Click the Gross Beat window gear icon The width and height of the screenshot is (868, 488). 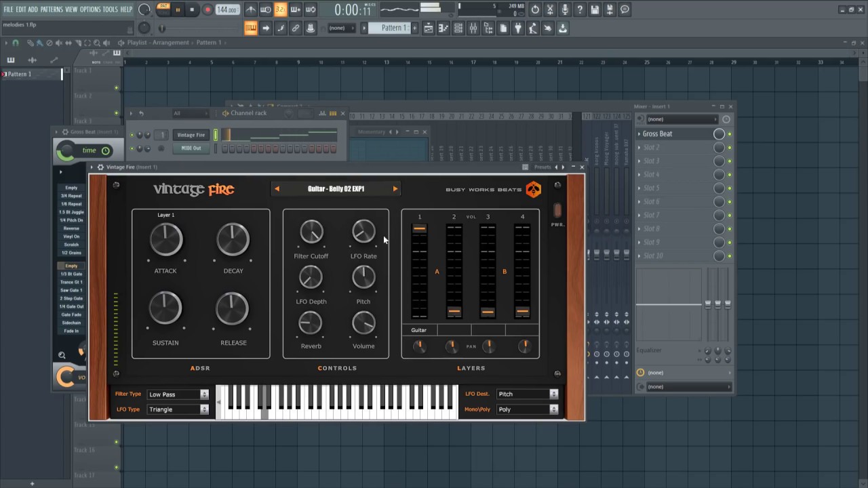pos(65,132)
